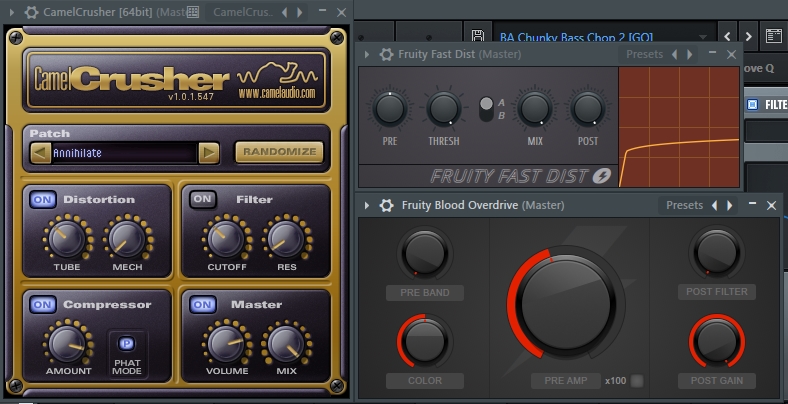Click the save floppy disk icon
The image size is (788, 404).
tap(478, 35)
